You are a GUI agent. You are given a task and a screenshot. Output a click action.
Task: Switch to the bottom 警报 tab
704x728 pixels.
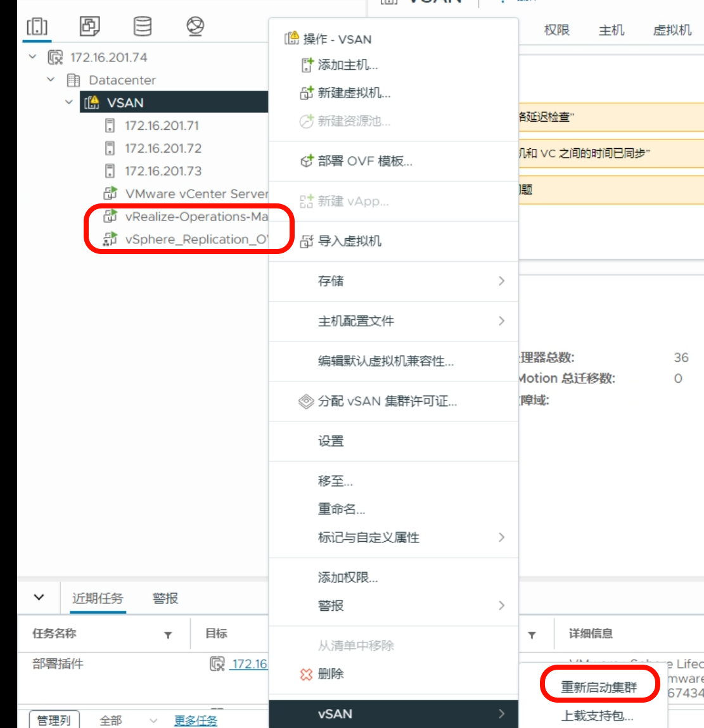(165, 598)
